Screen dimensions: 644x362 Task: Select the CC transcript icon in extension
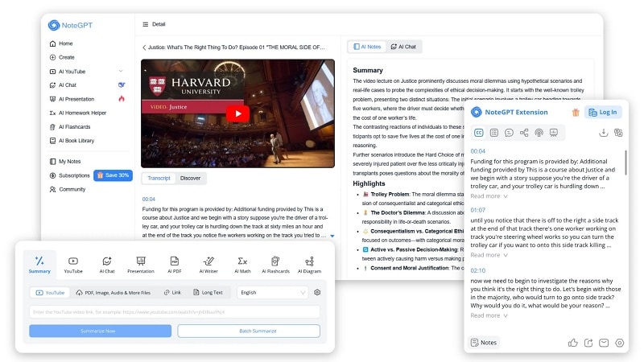479,133
